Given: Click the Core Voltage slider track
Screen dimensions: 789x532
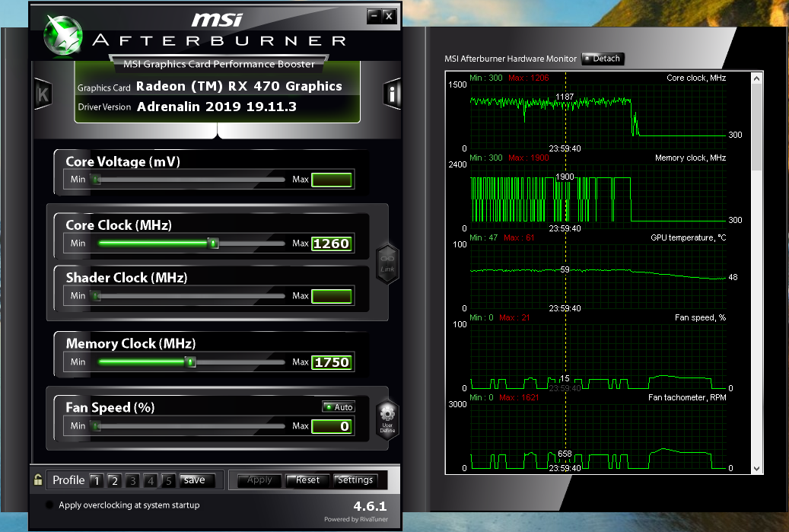Looking at the screenshot, I should coord(188,180).
